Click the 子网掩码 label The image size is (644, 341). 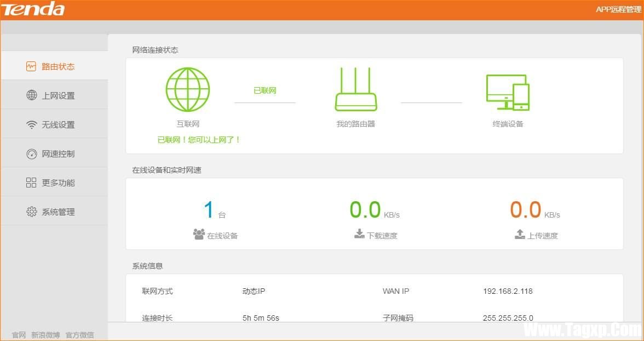point(398,318)
